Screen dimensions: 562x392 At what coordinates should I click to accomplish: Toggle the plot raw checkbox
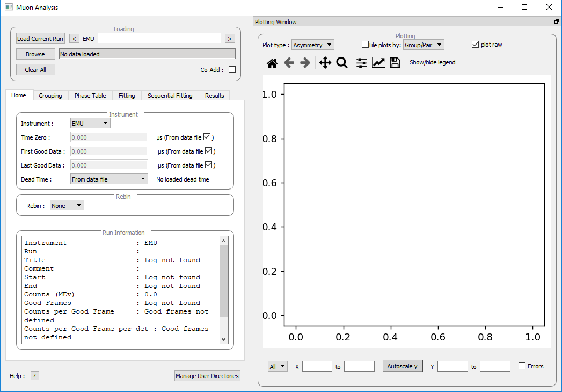[x=475, y=45]
